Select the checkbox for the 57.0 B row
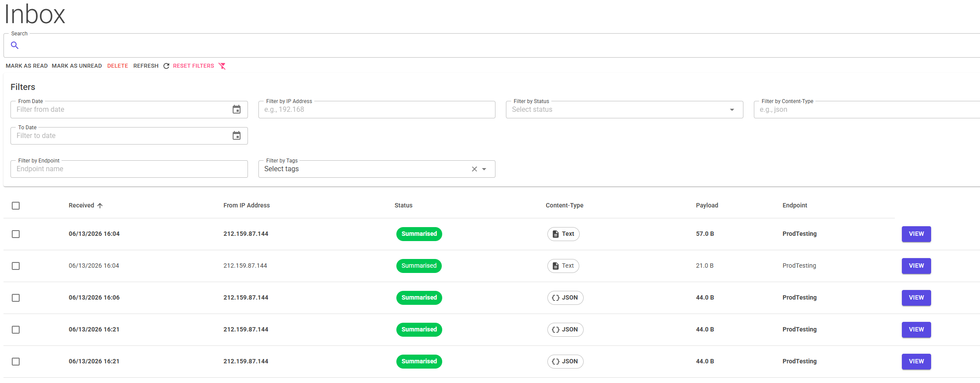Image resolution: width=980 pixels, height=383 pixels. 16,234
